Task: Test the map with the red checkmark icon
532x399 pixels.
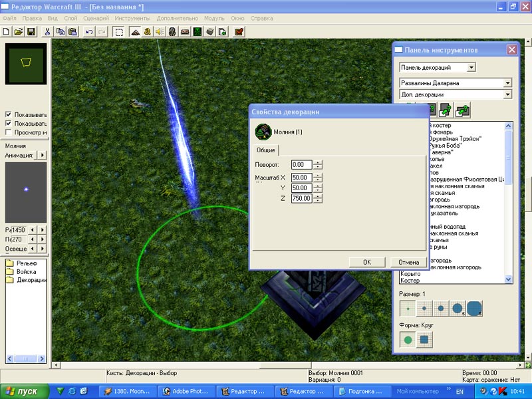Action: pyautogui.click(x=239, y=32)
